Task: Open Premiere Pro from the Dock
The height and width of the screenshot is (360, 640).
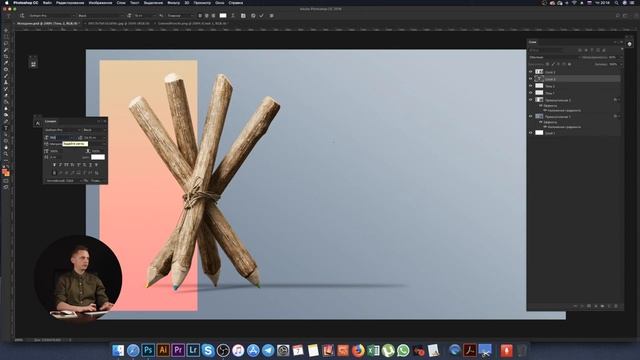Action: tap(178, 350)
